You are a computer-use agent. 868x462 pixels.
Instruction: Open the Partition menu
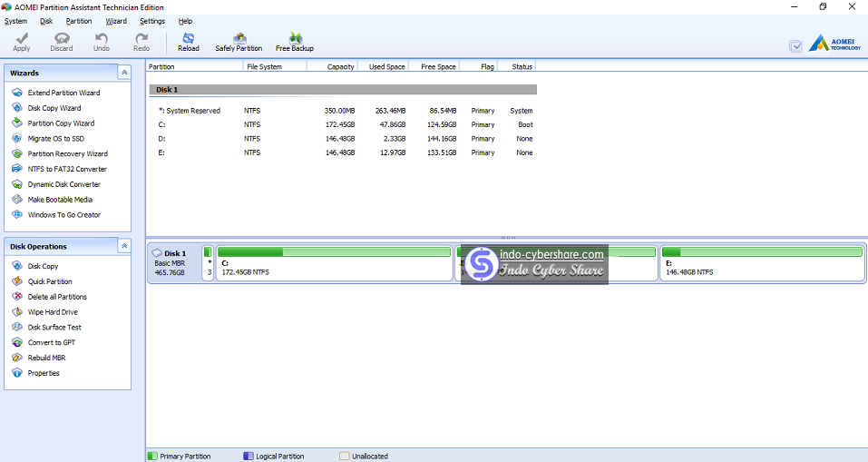(x=79, y=21)
